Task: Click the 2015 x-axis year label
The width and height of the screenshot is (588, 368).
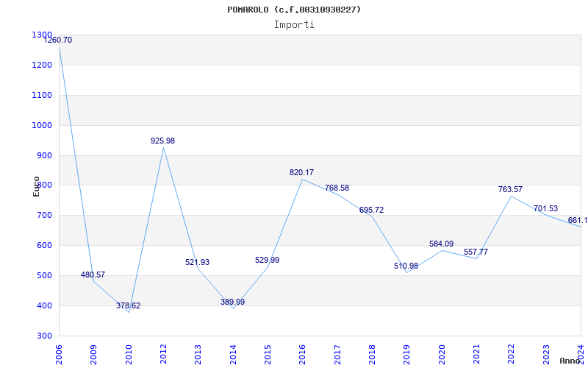Action: pyautogui.click(x=268, y=355)
